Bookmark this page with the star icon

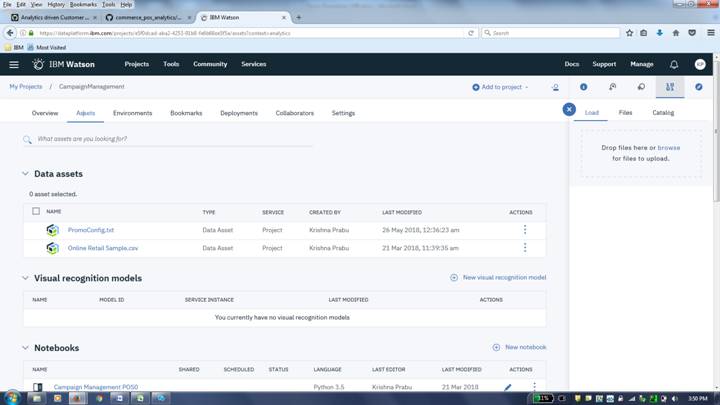pyautogui.click(x=629, y=33)
